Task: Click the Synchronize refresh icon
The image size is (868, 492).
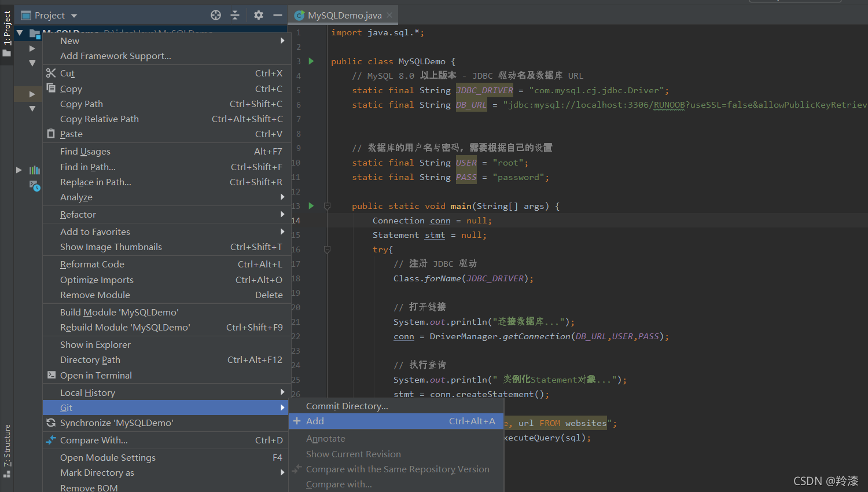Action: (51, 423)
